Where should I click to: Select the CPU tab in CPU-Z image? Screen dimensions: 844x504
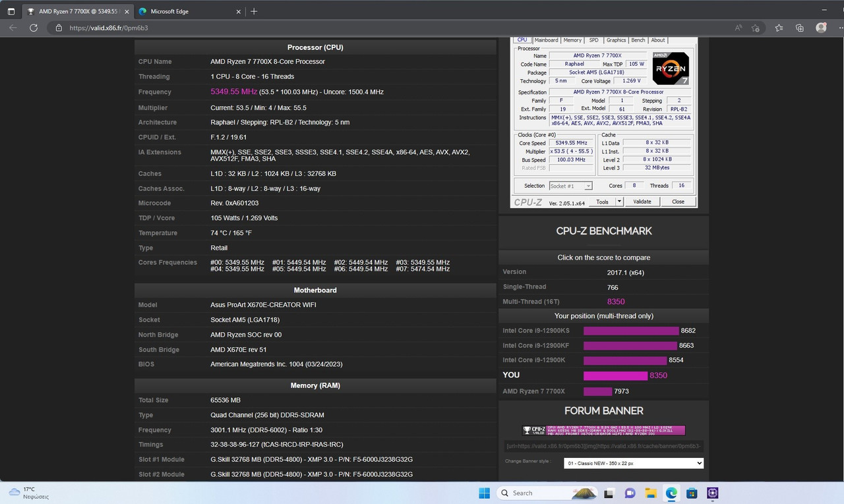(x=522, y=40)
